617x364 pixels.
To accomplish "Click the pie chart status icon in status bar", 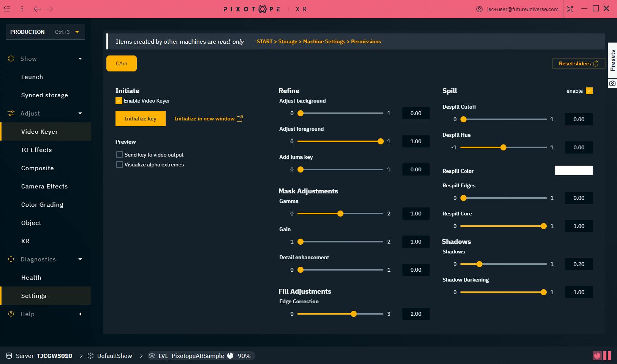I will pos(231,356).
